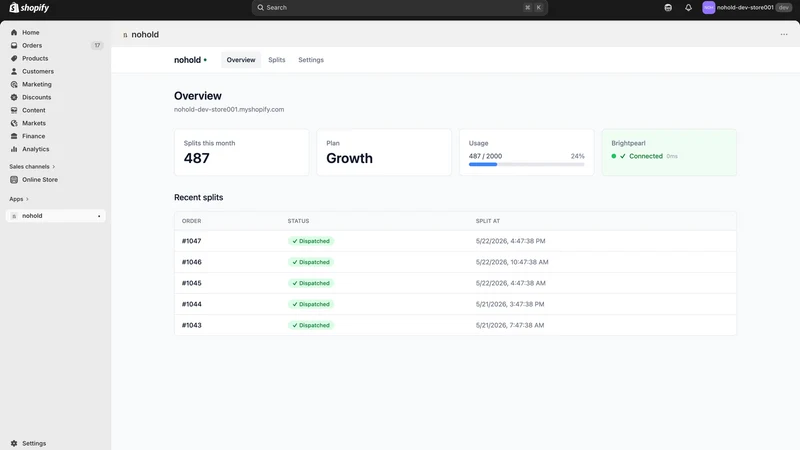Image resolution: width=800 pixels, height=450 pixels.
Task: Switch to the Splits tab
Action: [277, 60]
